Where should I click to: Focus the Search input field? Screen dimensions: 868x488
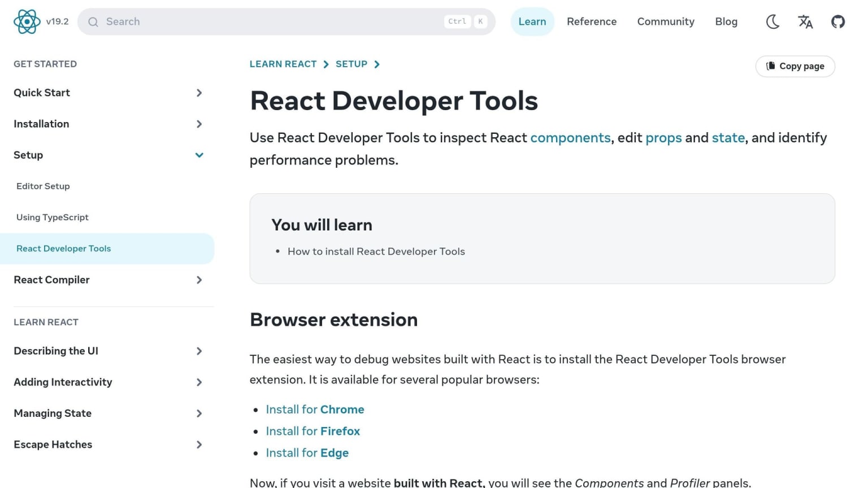[x=287, y=21]
